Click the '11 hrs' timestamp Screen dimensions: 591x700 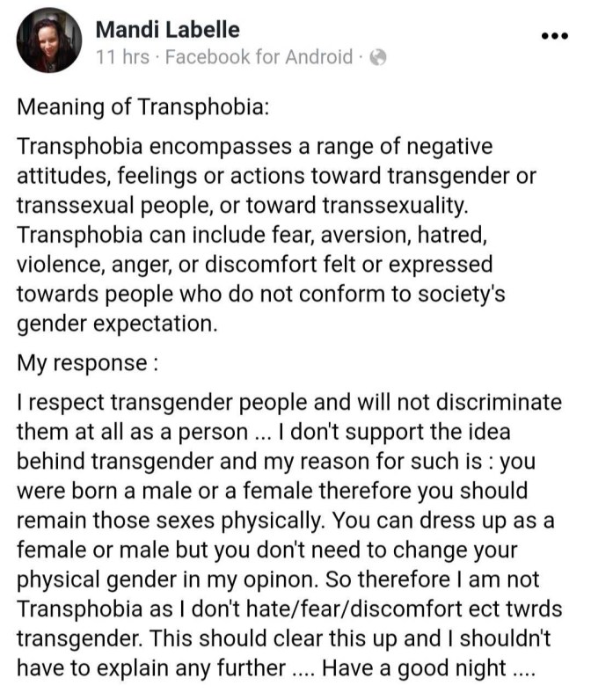pos(122,58)
